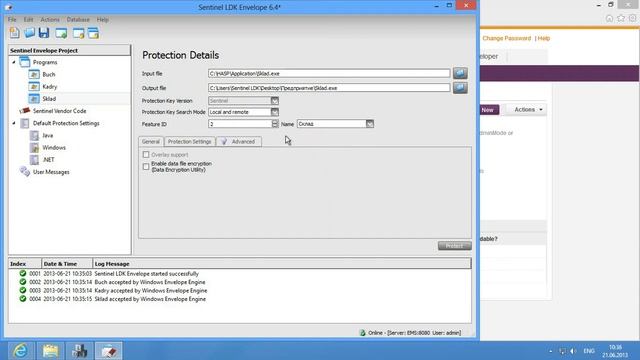This screenshot has height=360, width=640.
Task: Click the Index column header
Action: [x=24, y=264]
